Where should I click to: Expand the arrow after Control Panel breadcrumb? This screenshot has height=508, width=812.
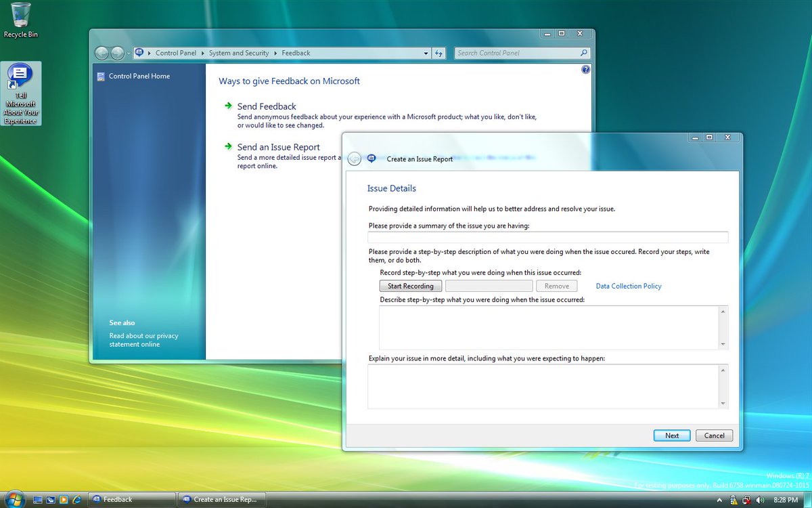pyautogui.click(x=204, y=53)
